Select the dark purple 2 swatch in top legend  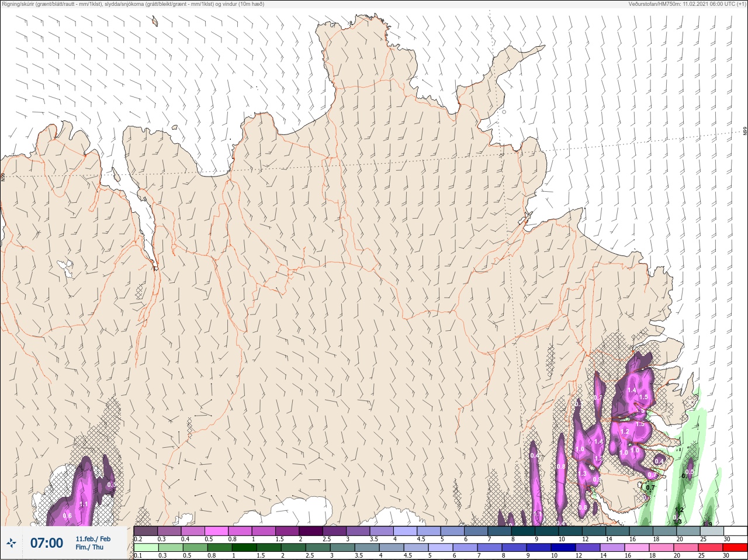tap(311, 531)
